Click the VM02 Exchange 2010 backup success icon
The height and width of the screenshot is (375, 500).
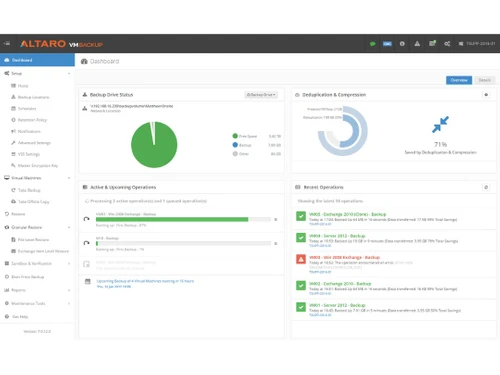(x=301, y=285)
